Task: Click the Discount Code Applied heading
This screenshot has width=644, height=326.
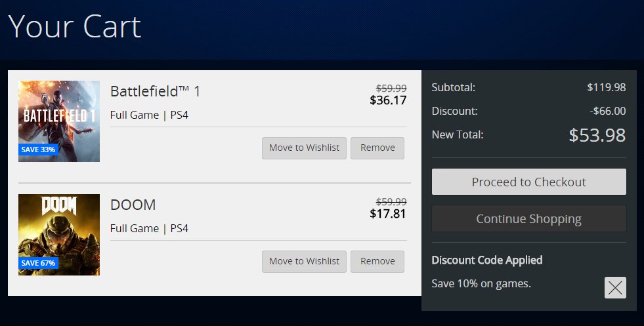Action: (487, 260)
